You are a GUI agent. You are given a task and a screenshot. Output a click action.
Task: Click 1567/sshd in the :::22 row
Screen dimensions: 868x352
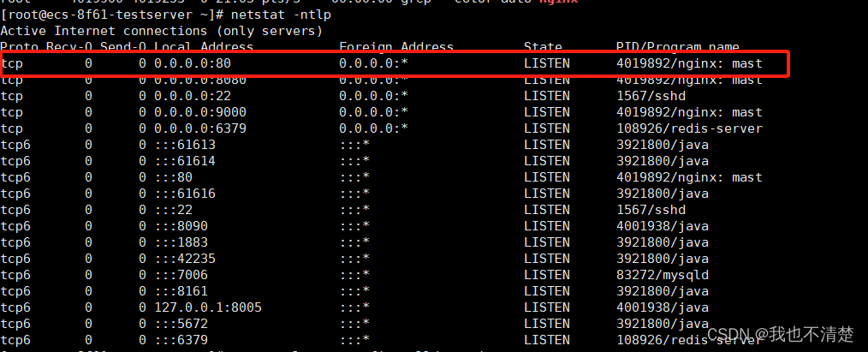click(651, 210)
